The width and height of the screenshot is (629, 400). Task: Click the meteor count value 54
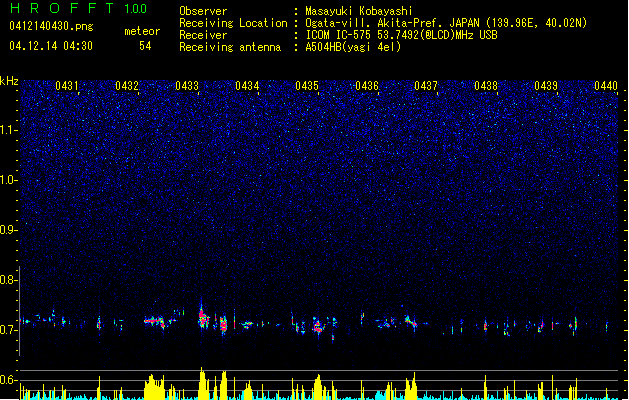pos(145,46)
